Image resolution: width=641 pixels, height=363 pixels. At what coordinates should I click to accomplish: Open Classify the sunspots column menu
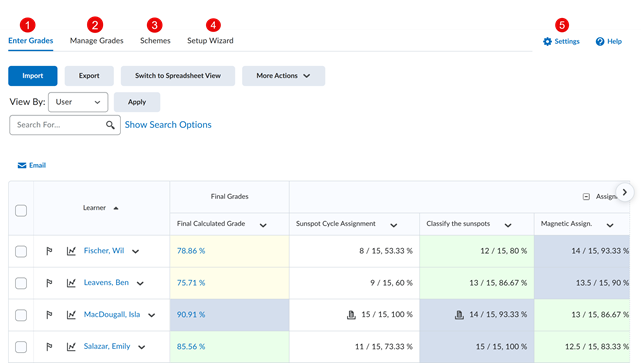(508, 225)
